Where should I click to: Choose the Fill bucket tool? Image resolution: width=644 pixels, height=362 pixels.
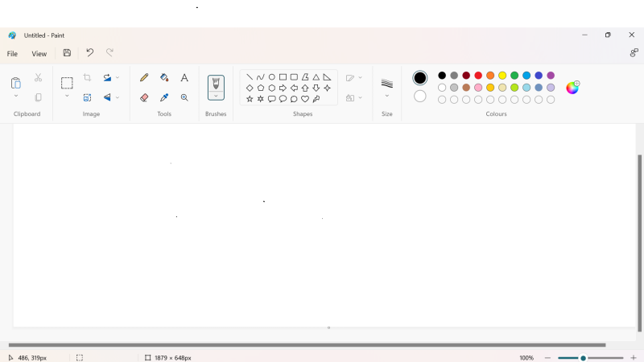[x=164, y=78]
